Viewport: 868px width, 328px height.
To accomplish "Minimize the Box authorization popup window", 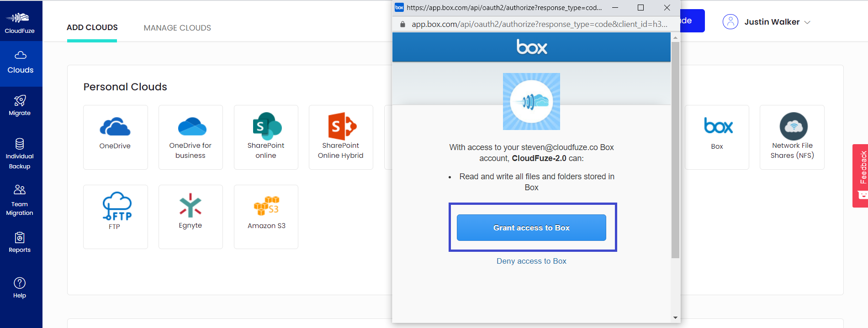I will point(615,7).
